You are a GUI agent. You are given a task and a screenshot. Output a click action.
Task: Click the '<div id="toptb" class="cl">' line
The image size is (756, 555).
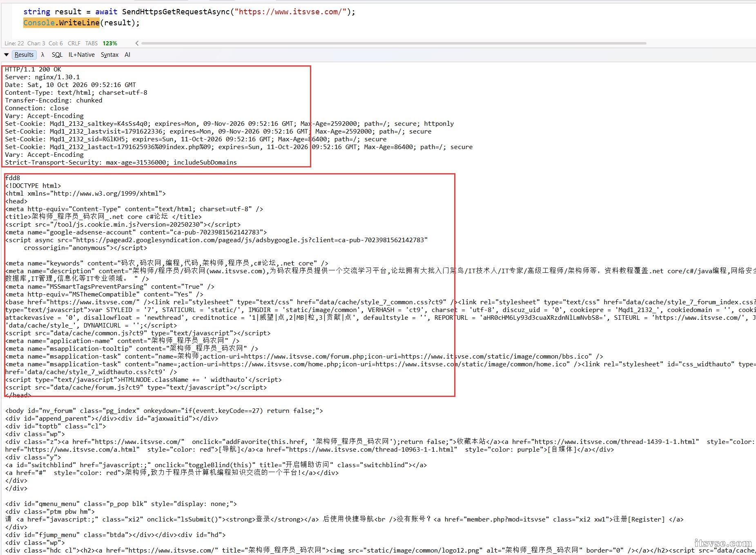56,426
